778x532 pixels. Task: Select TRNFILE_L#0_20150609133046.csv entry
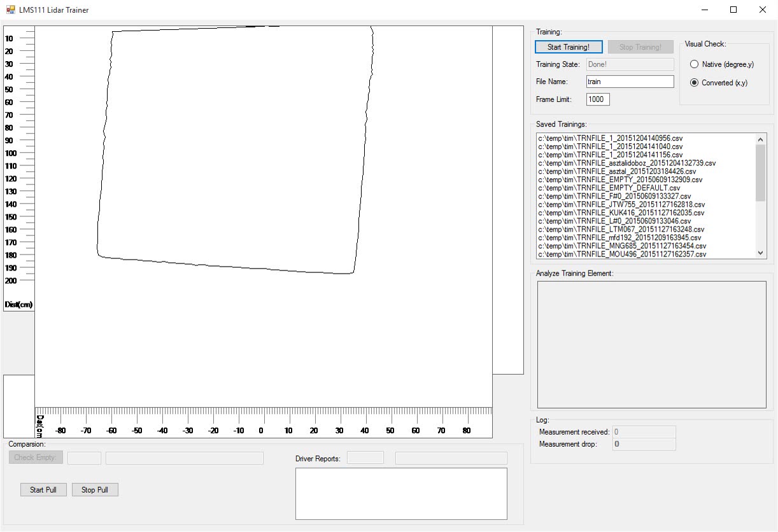pos(614,221)
